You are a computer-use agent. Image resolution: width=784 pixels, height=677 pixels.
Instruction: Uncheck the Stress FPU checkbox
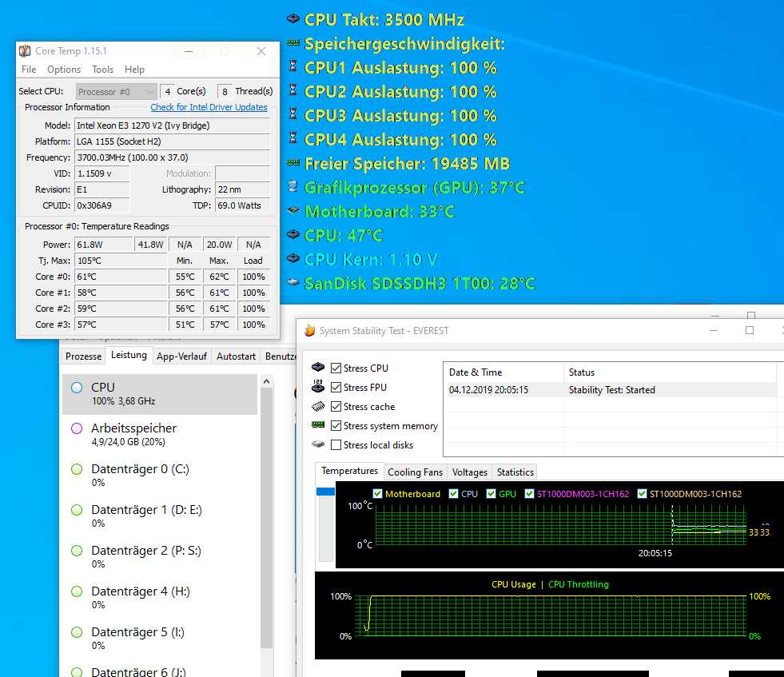coord(336,388)
